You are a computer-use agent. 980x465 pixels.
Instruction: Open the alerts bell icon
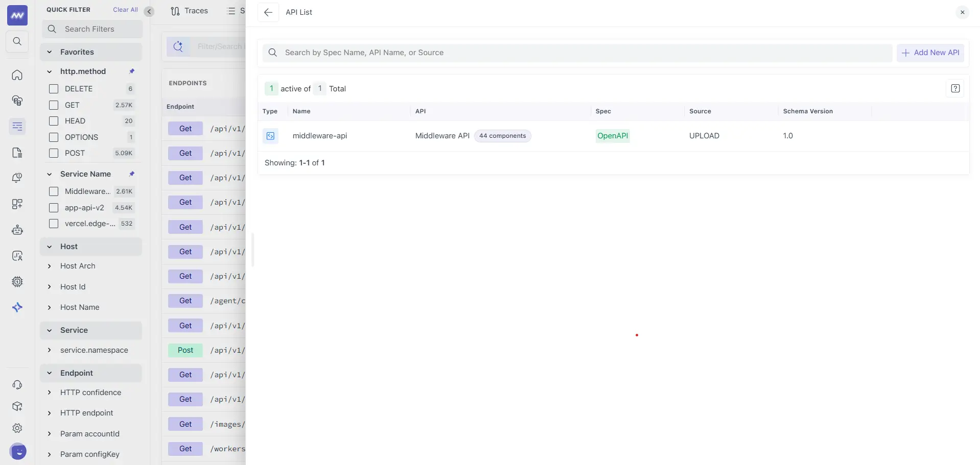coord(17,178)
